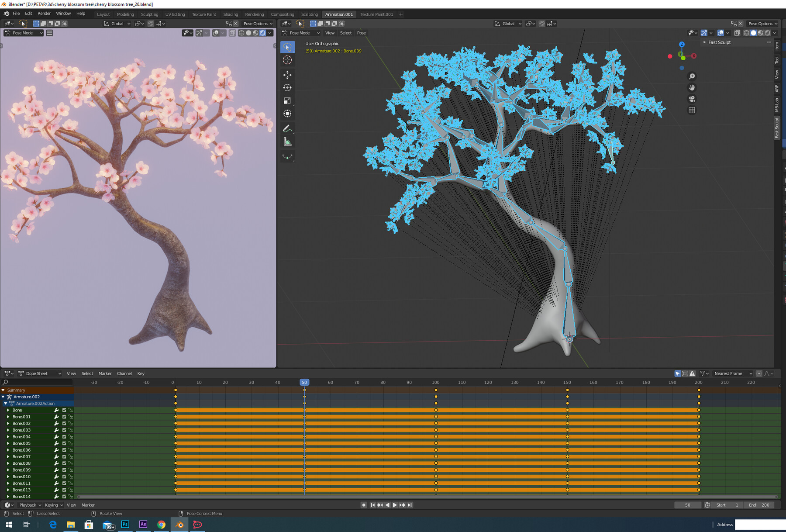Click the Cursor tool icon

(287, 60)
